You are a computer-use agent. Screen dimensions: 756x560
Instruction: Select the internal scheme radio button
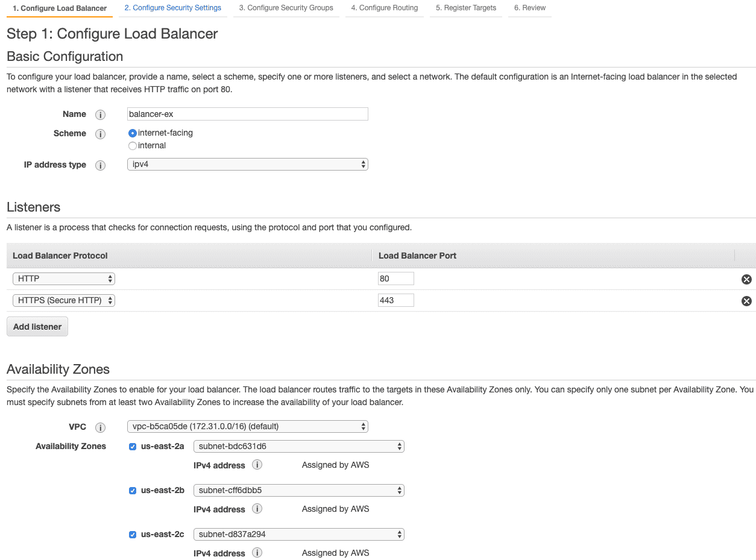coord(132,145)
